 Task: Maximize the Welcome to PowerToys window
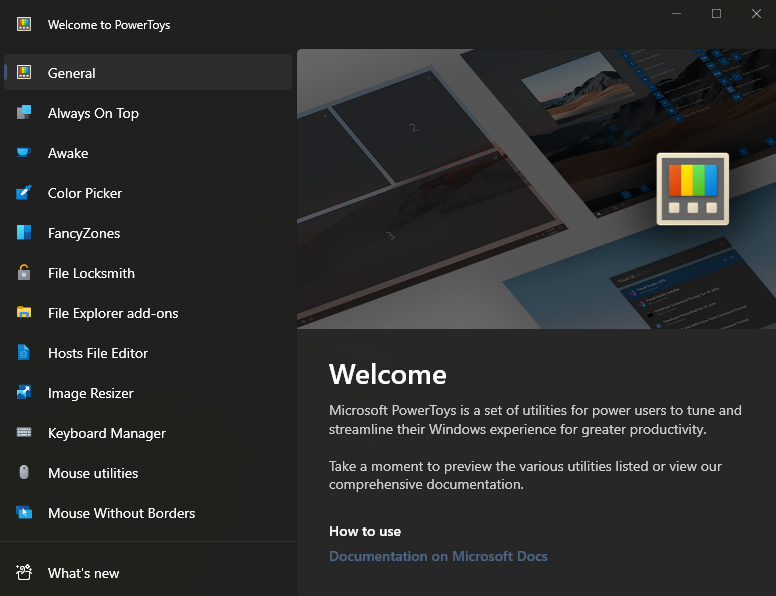click(x=716, y=14)
